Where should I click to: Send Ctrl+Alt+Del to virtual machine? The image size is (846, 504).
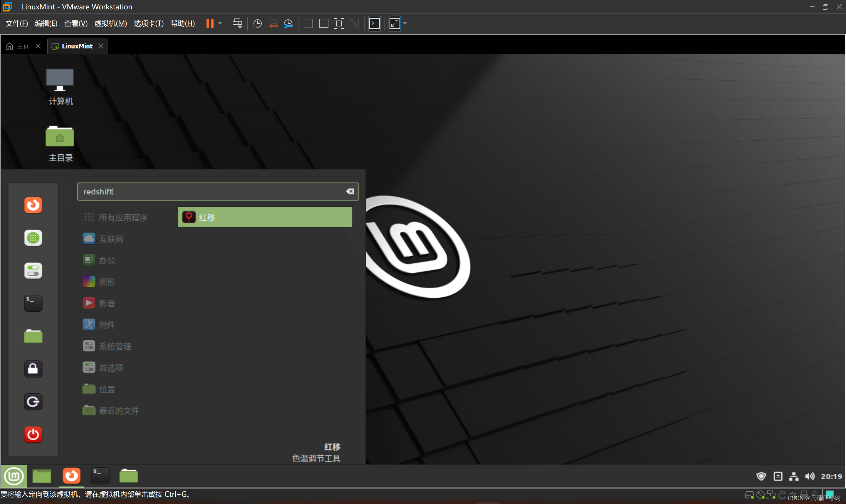[237, 23]
